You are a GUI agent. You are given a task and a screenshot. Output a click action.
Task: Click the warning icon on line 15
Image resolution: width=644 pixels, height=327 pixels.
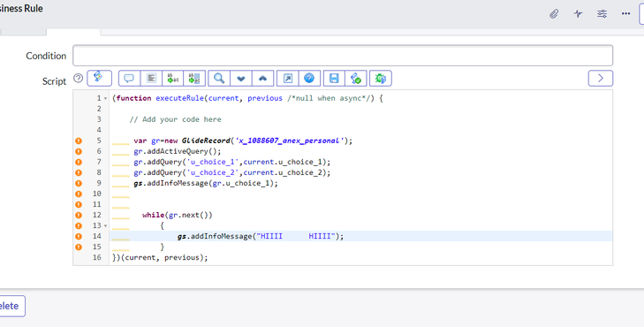pos(79,247)
